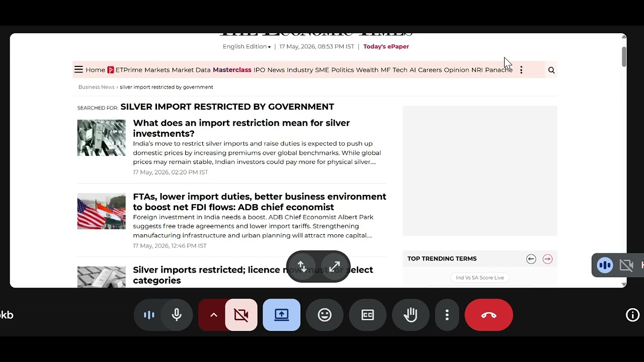Open the audio level indicator button in call bar
Image resolution: width=644 pixels, height=362 pixels.
pyautogui.click(x=149, y=315)
